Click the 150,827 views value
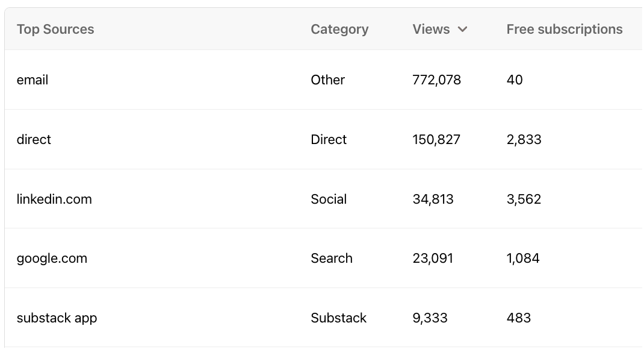Viewport: 644px width, 358px height. [x=436, y=139]
